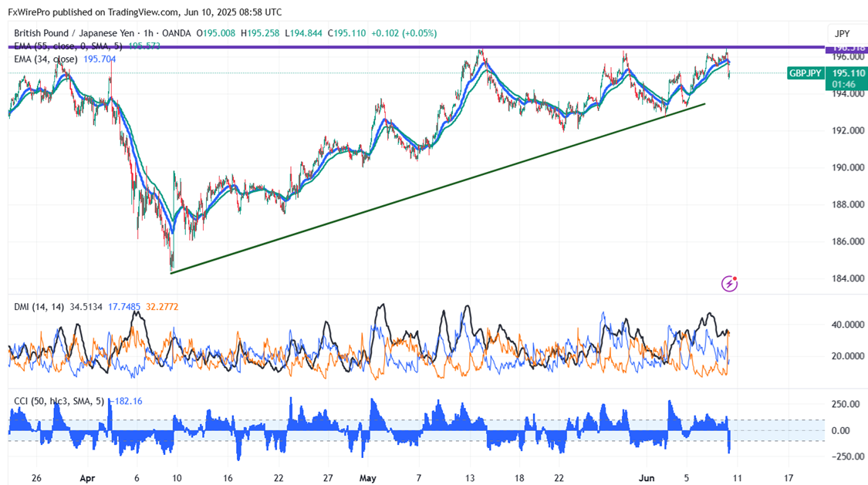Click the FxWirePro published on TradingView.com header
Screen dimensions: 868x485
click(145, 12)
